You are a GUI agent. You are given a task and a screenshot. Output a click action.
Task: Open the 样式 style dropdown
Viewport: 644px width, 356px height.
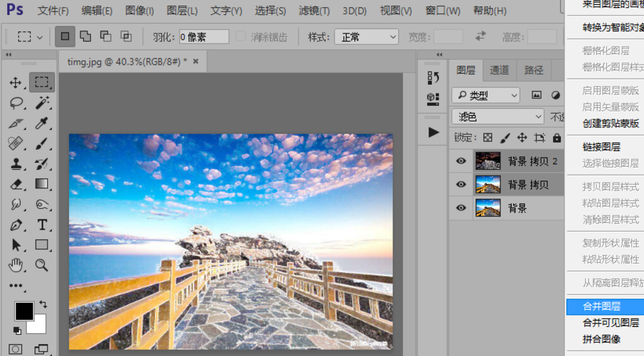[366, 37]
